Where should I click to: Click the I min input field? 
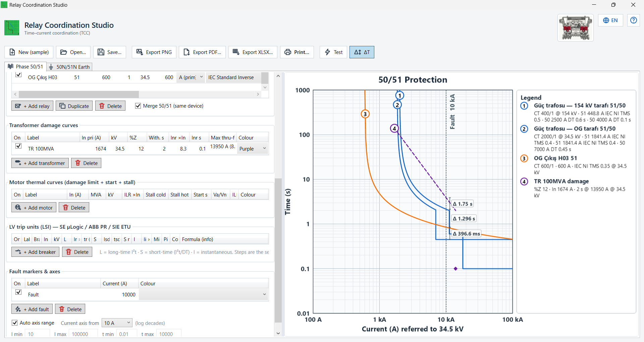pos(38,334)
